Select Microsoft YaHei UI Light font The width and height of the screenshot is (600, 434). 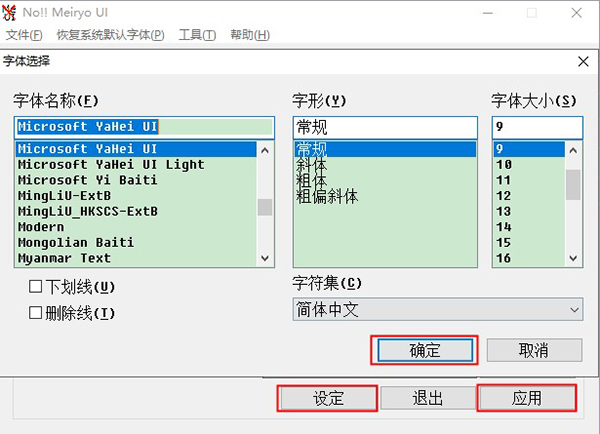111,164
